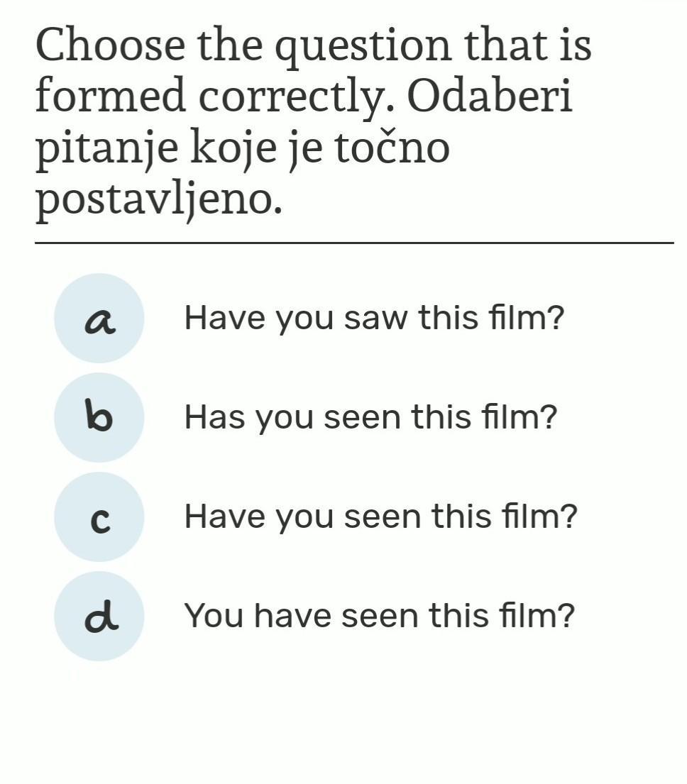Click the word 'Odaberi' in the heading
Screen dimensions: 687x784
[x=490, y=96]
